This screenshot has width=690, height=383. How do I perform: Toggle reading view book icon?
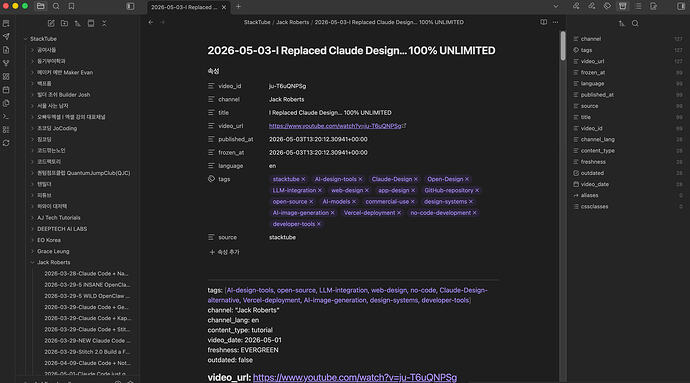tap(543, 22)
